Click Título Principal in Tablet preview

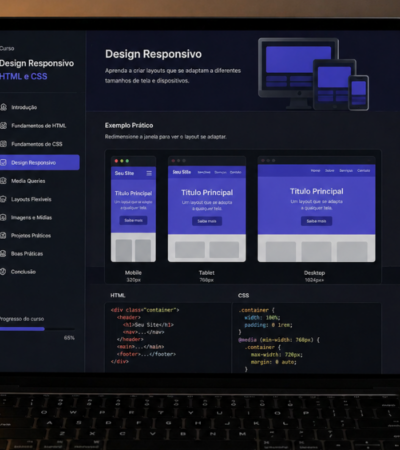[207, 192]
